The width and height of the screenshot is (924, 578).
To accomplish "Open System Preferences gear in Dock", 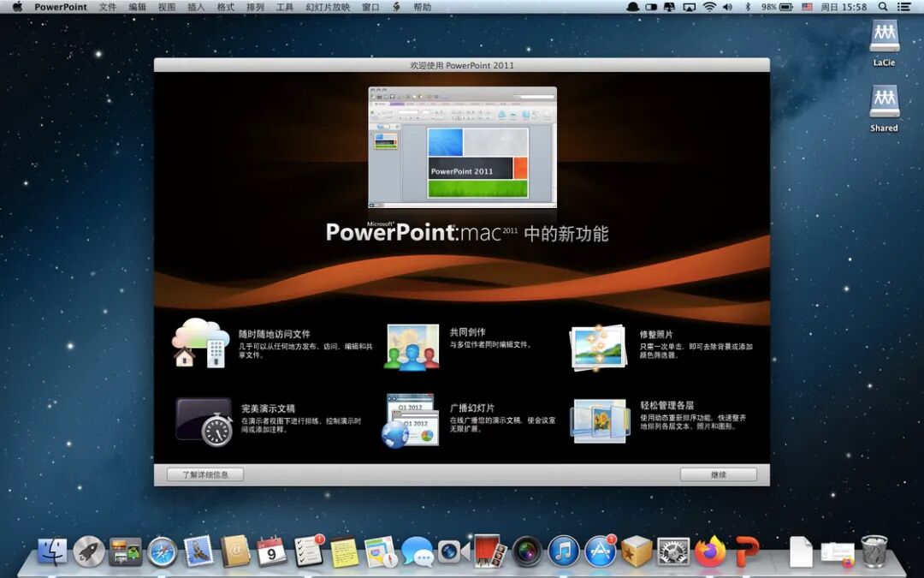I will pyautogui.click(x=673, y=552).
